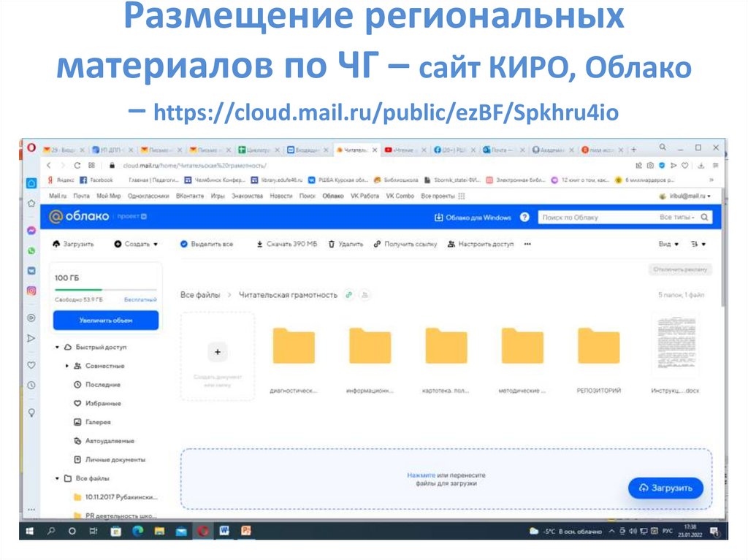Click the Увеличить объем button
This screenshot has width=748, height=560.
coord(106,321)
